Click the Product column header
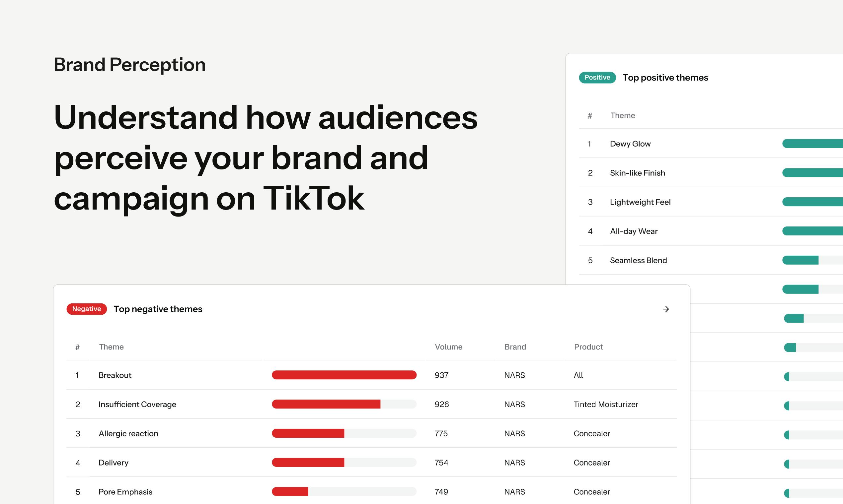Screen dimensions: 843x504 [x=588, y=347]
